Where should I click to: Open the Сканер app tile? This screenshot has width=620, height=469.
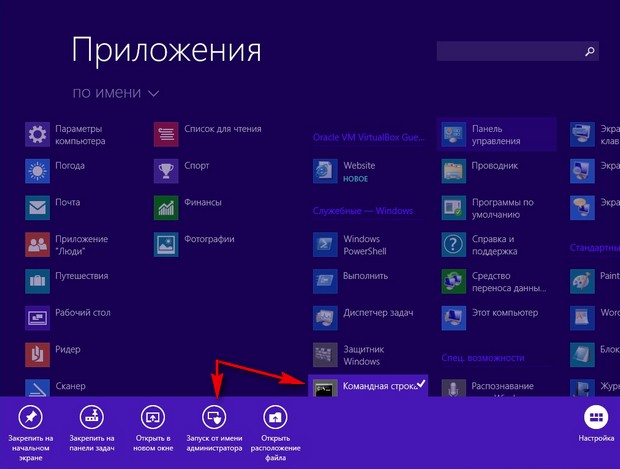38,388
